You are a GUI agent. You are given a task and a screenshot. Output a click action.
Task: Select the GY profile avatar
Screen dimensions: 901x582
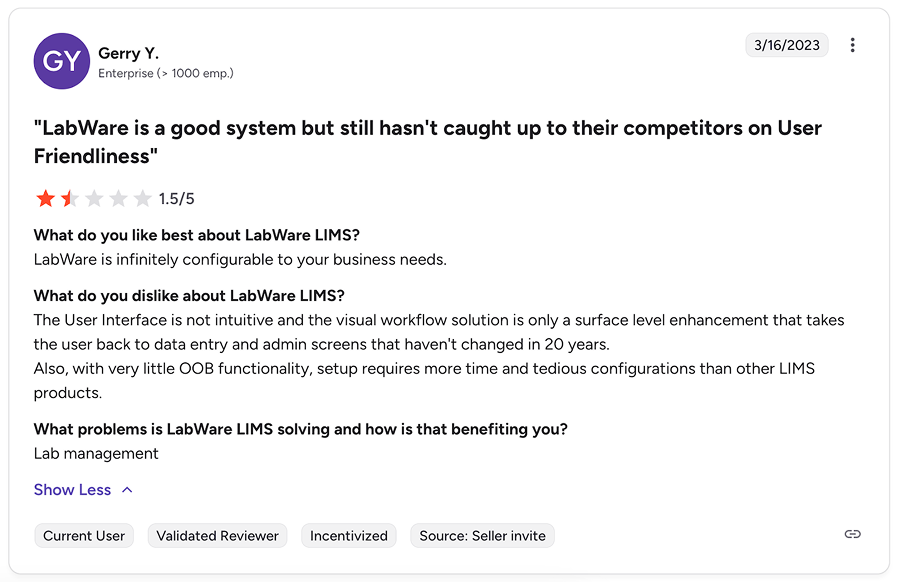(x=62, y=61)
